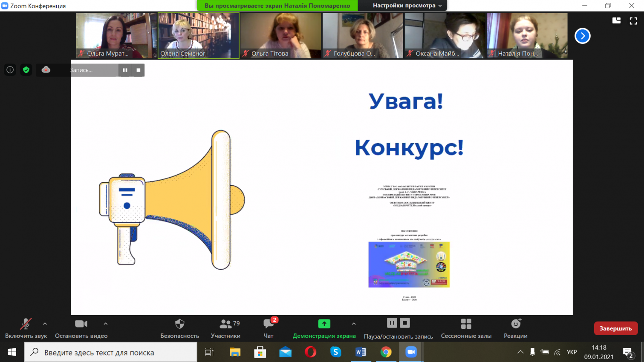Open Word from taskbar
The width and height of the screenshot is (644, 362).
click(x=361, y=352)
